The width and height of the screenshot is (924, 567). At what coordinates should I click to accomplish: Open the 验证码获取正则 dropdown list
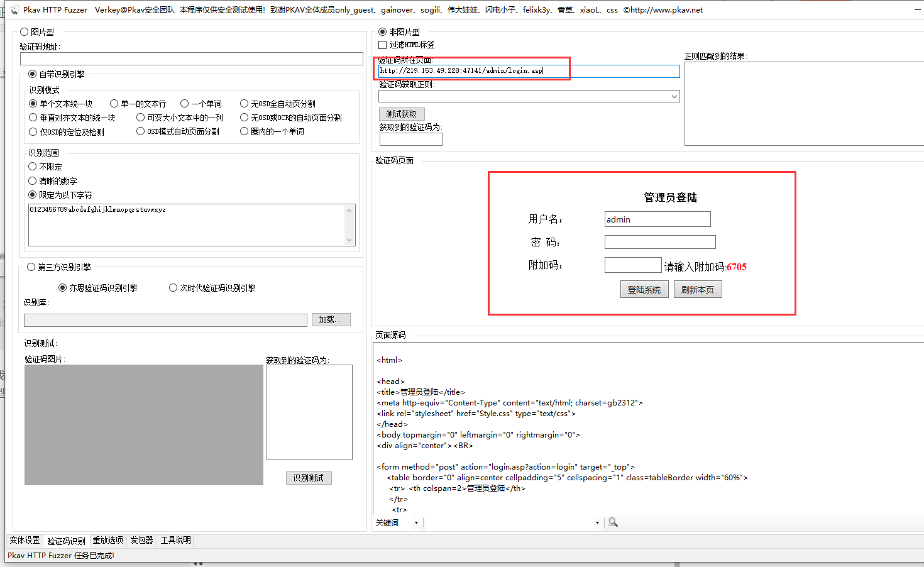674,96
